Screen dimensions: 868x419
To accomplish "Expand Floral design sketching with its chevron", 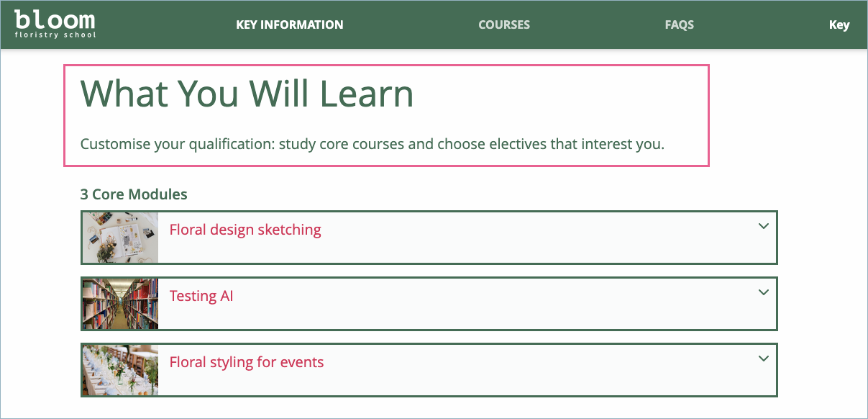I will coord(764,226).
